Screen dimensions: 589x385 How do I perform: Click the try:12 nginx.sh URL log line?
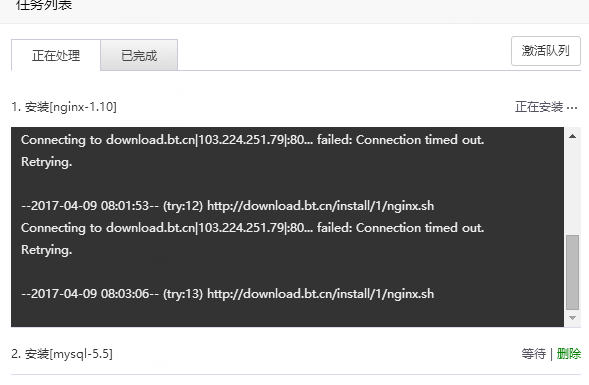click(x=228, y=206)
